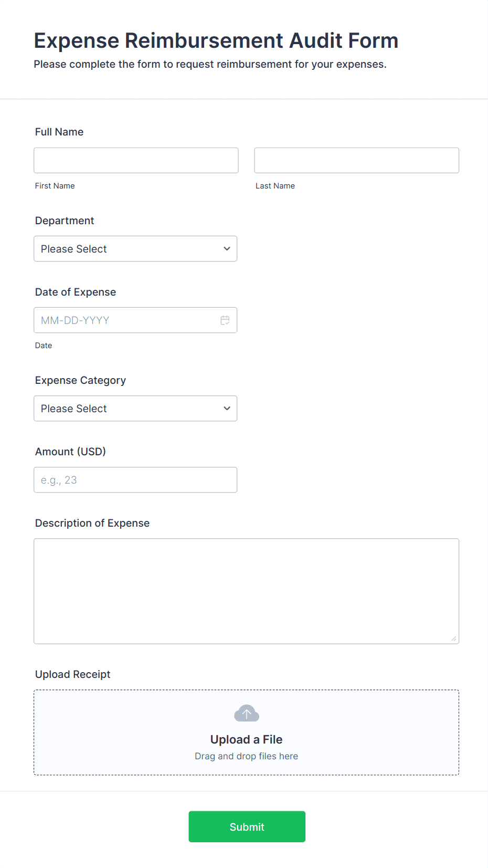
Task: Click the calendar icon in Date of Expense field
Action: [x=225, y=320]
